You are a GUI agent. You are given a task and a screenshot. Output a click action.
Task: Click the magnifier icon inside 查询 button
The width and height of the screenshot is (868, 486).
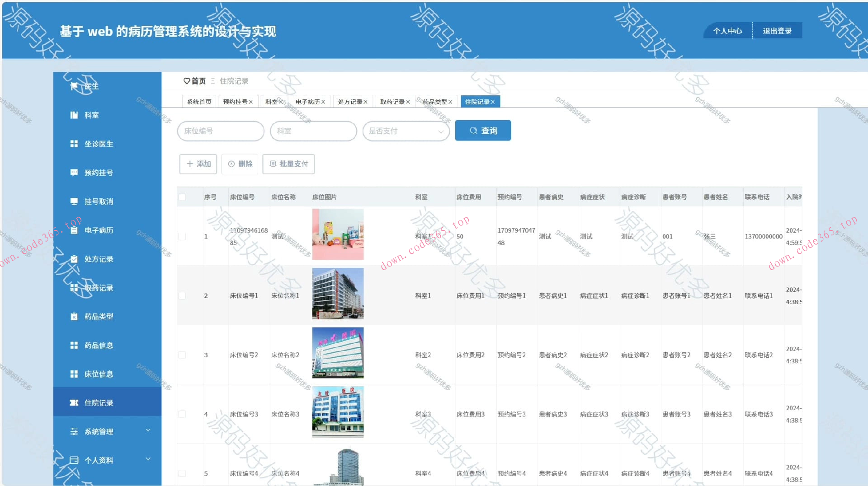473,130
